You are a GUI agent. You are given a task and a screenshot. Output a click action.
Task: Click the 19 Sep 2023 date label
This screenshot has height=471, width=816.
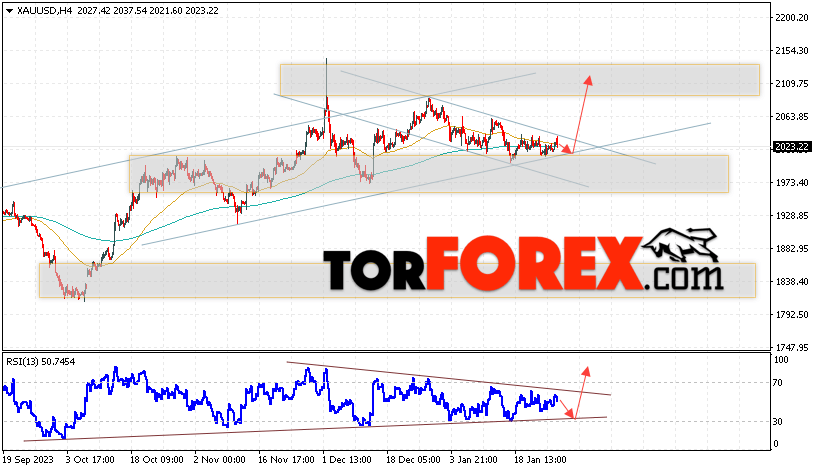pos(28,460)
